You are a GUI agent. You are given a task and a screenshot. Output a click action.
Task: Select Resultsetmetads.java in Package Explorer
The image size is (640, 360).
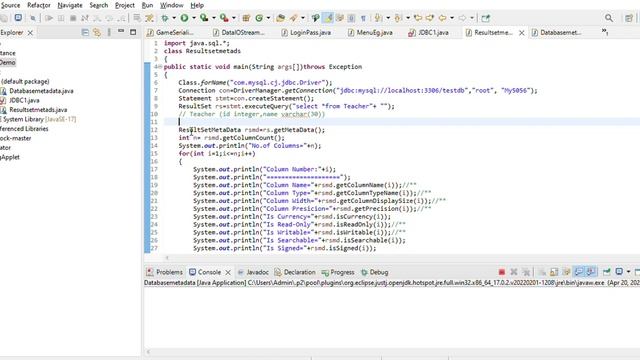(38, 109)
